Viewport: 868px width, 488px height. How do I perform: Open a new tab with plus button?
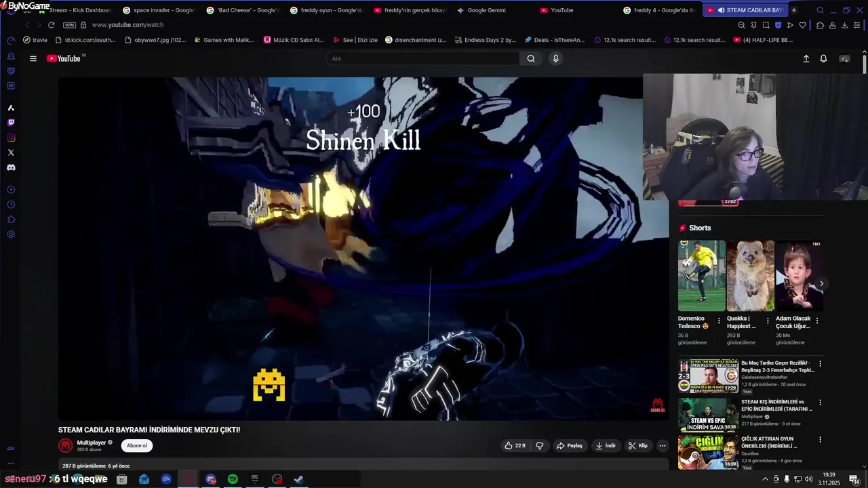point(794,10)
